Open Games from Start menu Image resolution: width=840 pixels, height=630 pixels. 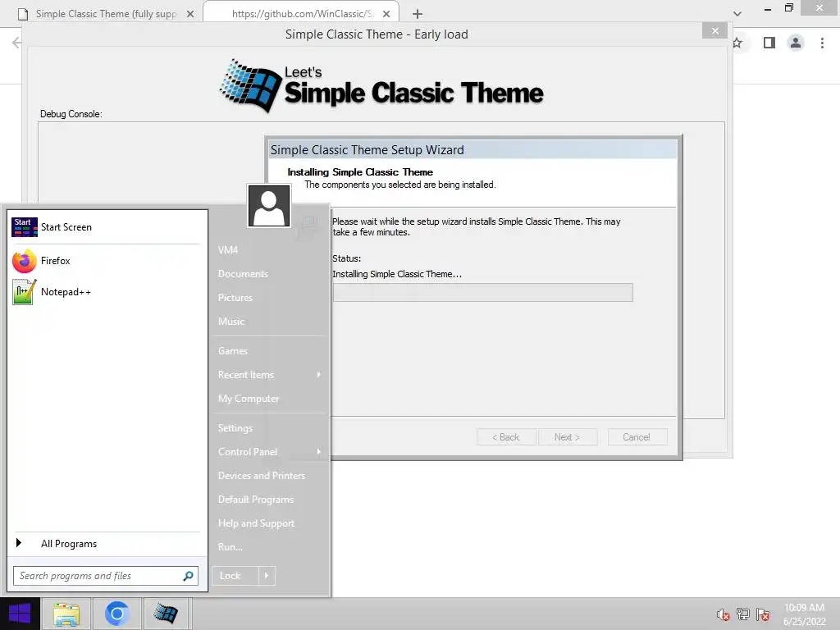[x=233, y=351]
